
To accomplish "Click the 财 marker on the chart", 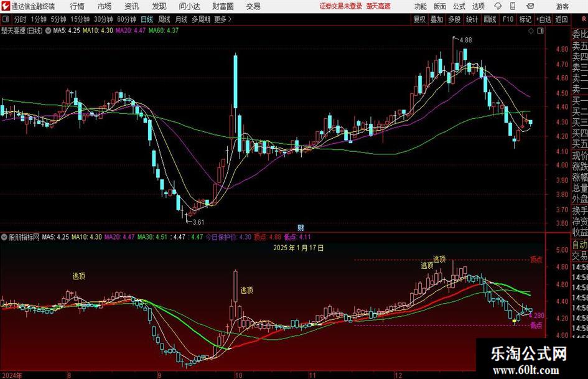I will [x=301, y=227].
